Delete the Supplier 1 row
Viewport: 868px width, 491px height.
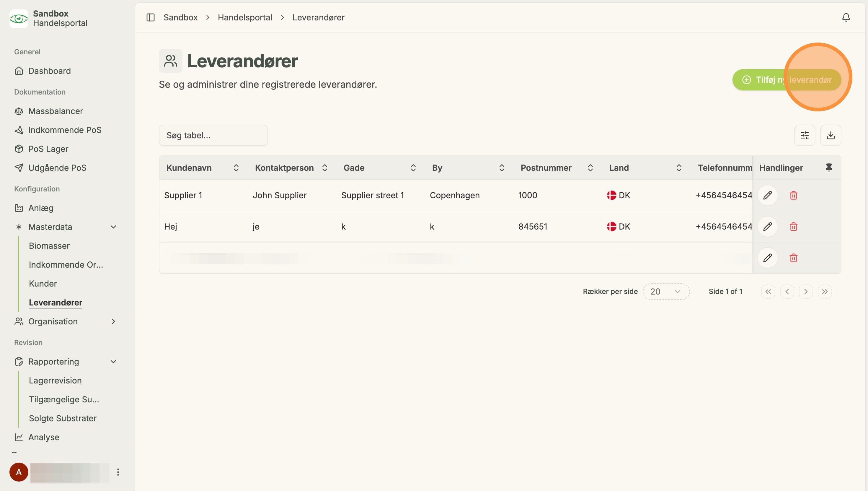(x=794, y=195)
